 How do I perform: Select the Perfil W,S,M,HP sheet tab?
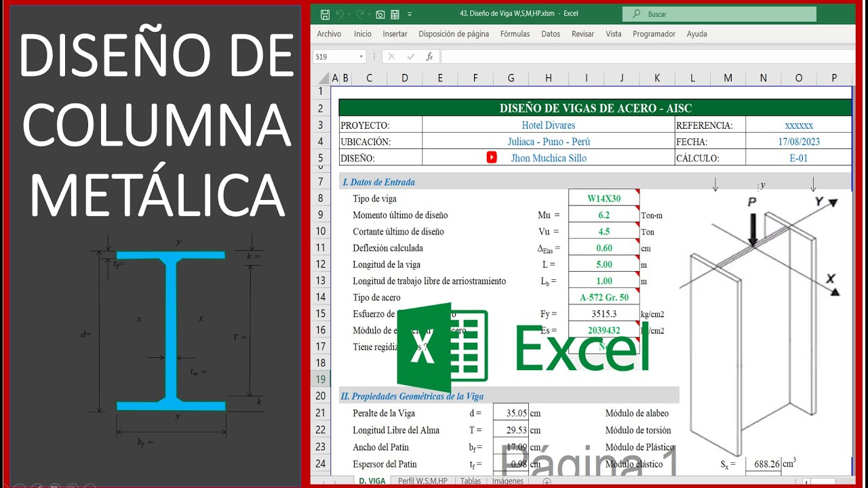pyautogui.click(x=422, y=481)
